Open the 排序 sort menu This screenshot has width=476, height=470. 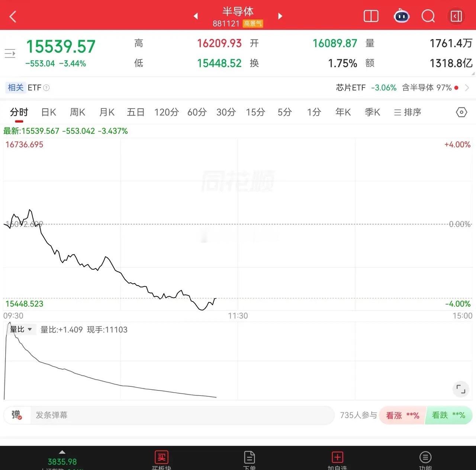point(408,112)
